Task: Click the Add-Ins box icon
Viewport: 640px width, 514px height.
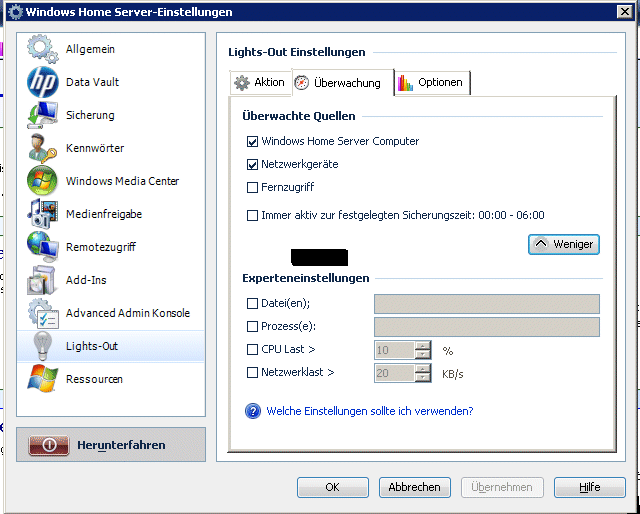Action: (42, 280)
